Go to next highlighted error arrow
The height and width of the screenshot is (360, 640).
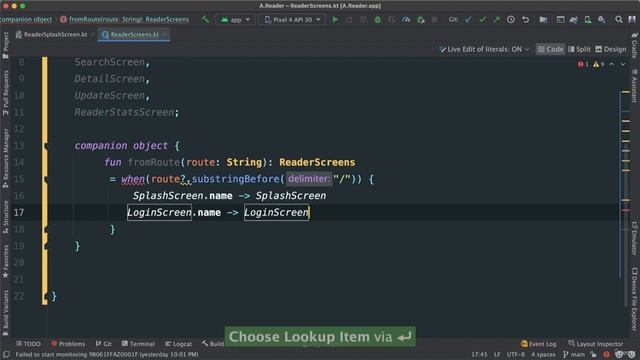(x=622, y=64)
